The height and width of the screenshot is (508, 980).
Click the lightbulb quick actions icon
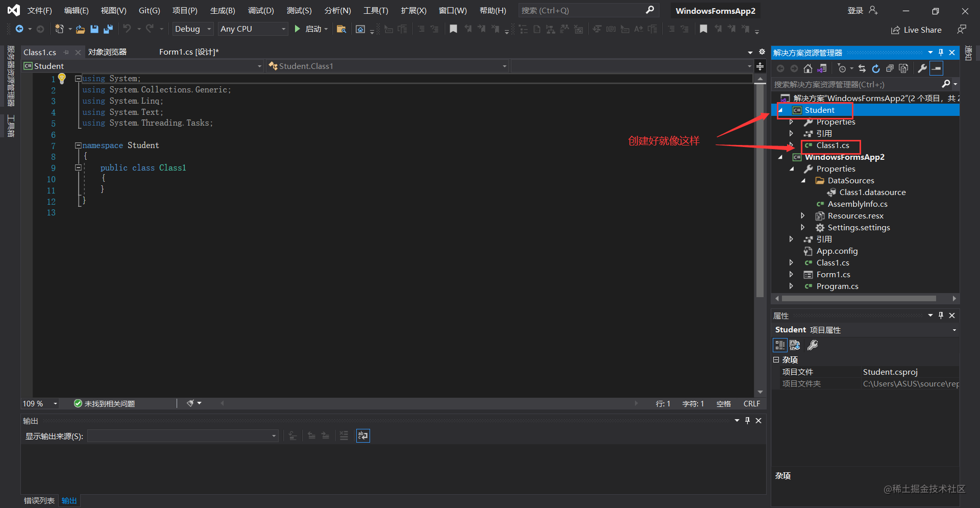click(62, 79)
